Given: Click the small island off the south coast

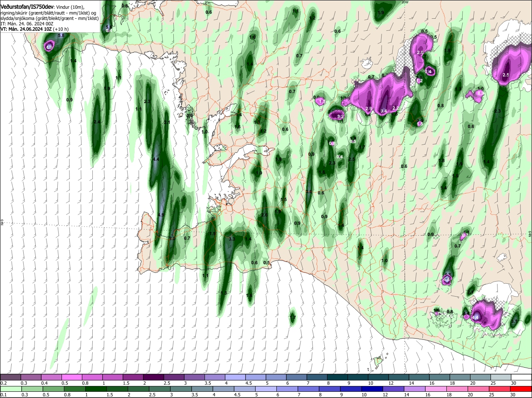Looking at the screenshot, I should (379, 362).
